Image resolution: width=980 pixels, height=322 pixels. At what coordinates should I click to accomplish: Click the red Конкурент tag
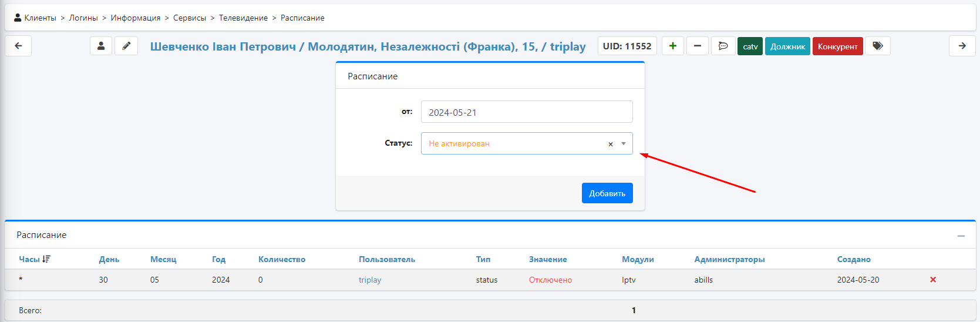click(837, 46)
